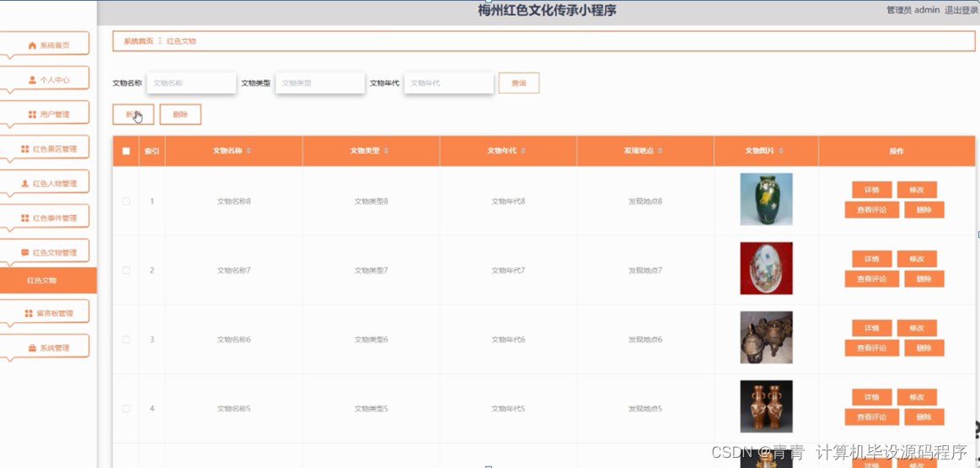Click the 新增 add button
Image resolution: width=980 pixels, height=468 pixels.
pyautogui.click(x=133, y=115)
